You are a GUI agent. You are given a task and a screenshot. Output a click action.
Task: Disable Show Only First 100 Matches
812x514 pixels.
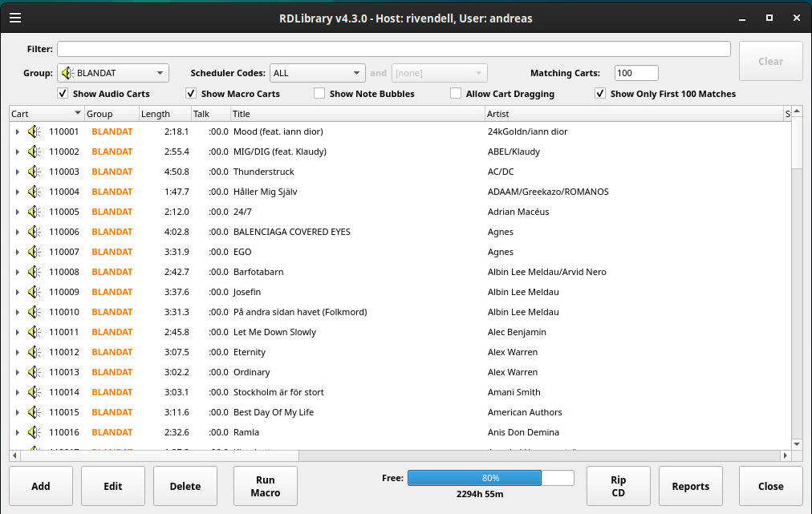click(x=600, y=94)
